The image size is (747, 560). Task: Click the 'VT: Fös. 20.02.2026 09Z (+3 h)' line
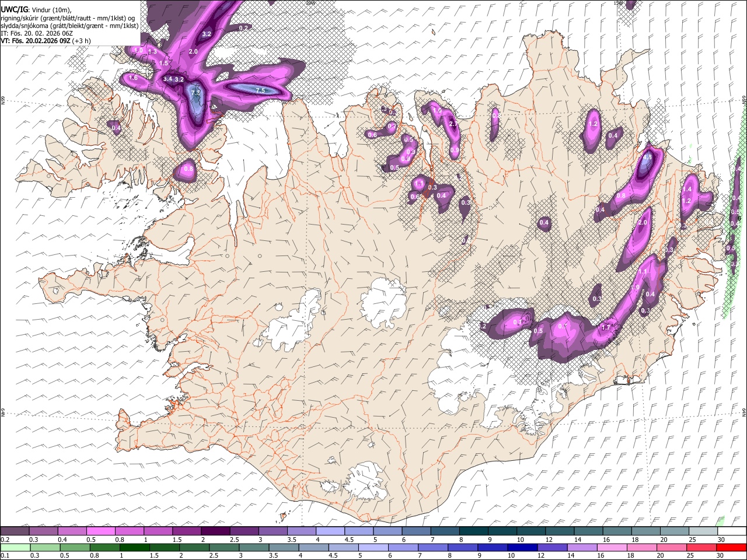coord(46,41)
